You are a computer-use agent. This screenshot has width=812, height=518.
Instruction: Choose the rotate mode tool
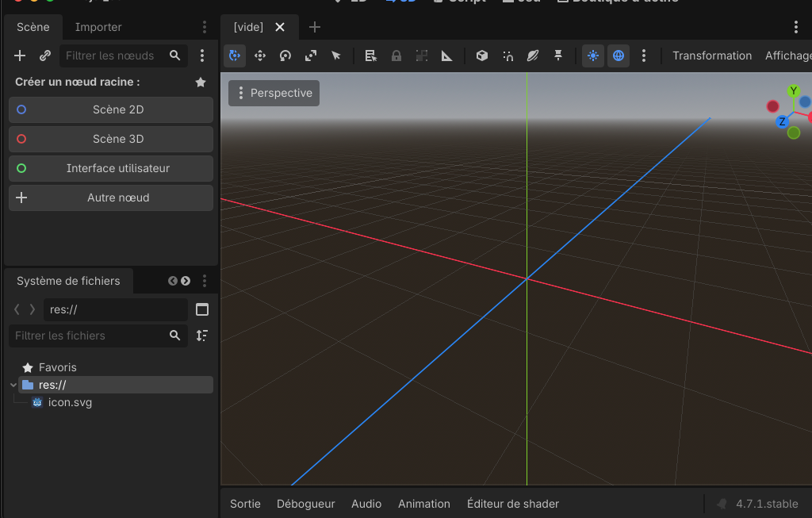[x=285, y=56]
